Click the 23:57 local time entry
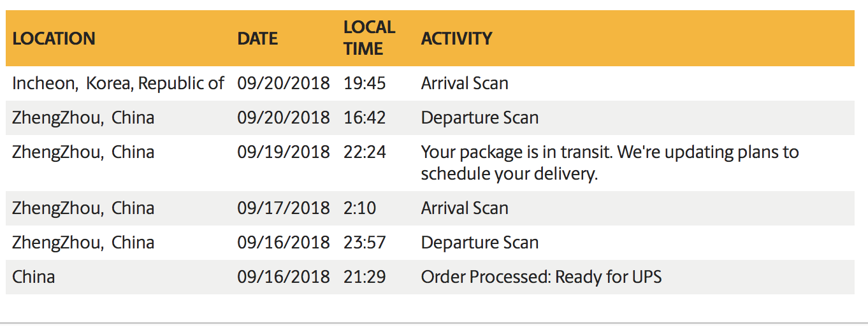868x330 pixels. pos(365,243)
